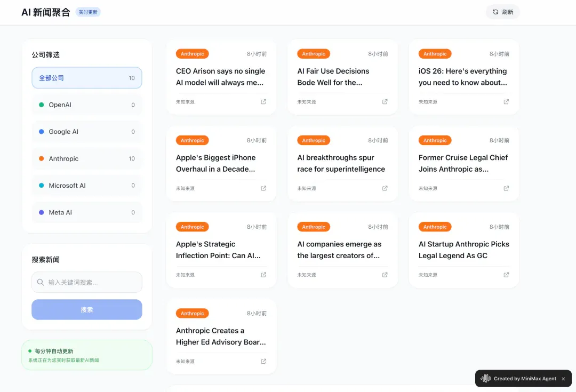The image size is (576, 392).
Task: Open external link on AI breakthroughs card
Action: click(385, 188)
